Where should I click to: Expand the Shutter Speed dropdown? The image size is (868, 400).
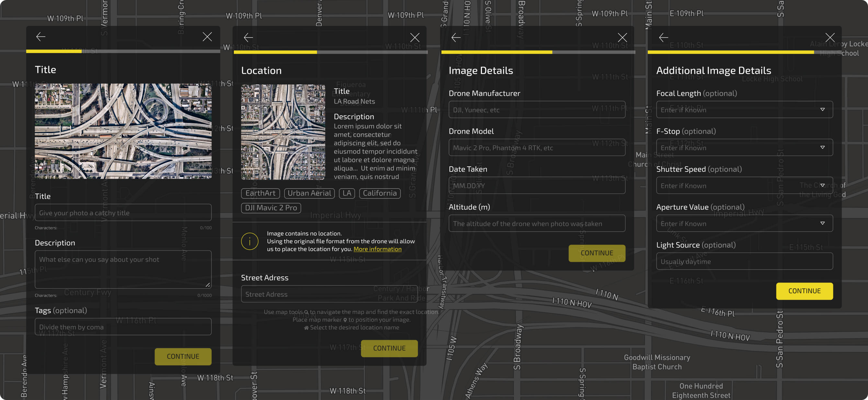tap(823, 185)
